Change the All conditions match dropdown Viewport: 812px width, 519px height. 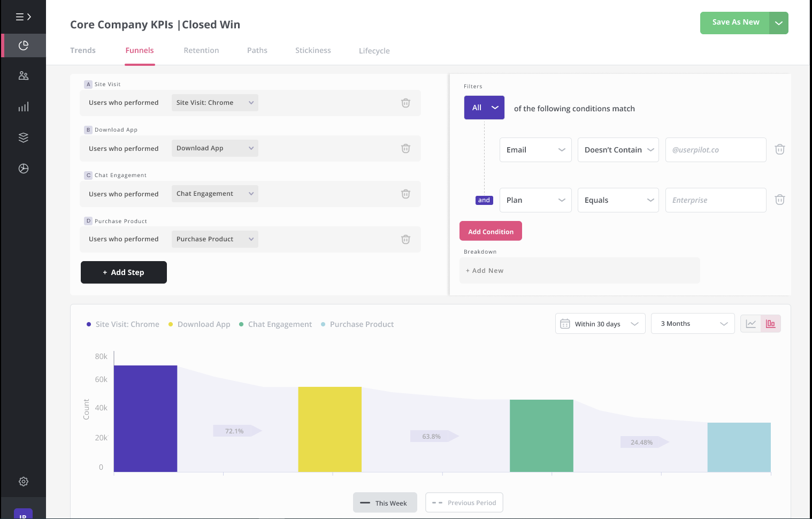click(x=484, y=107)
